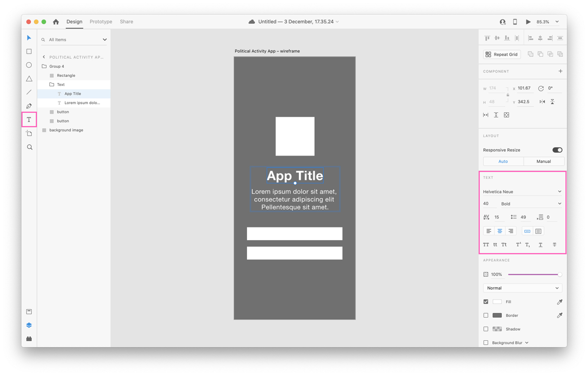Enable the Shadow checkbox
This screenshot has width=588, height=375.
[x=486, y=329]
